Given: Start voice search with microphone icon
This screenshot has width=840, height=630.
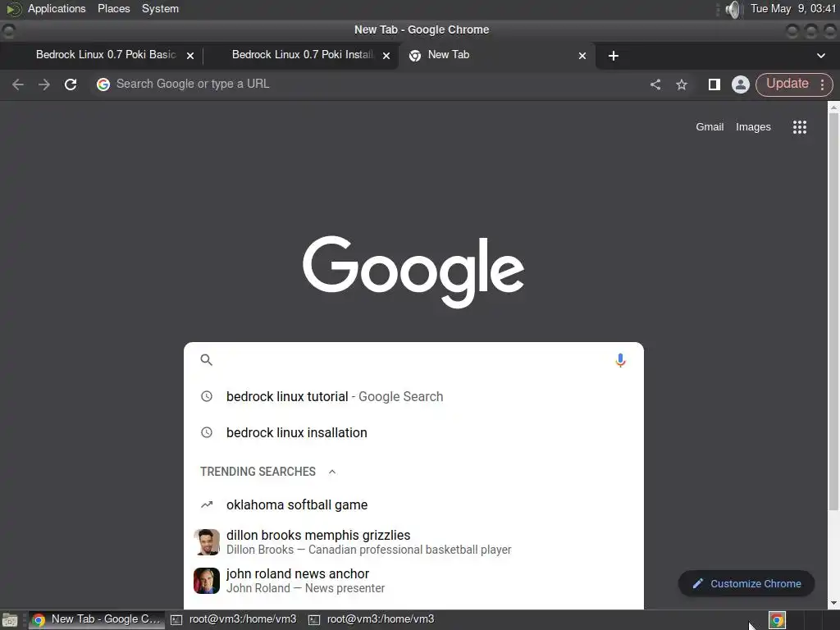Looking at the screenshot, I should 620,360.
